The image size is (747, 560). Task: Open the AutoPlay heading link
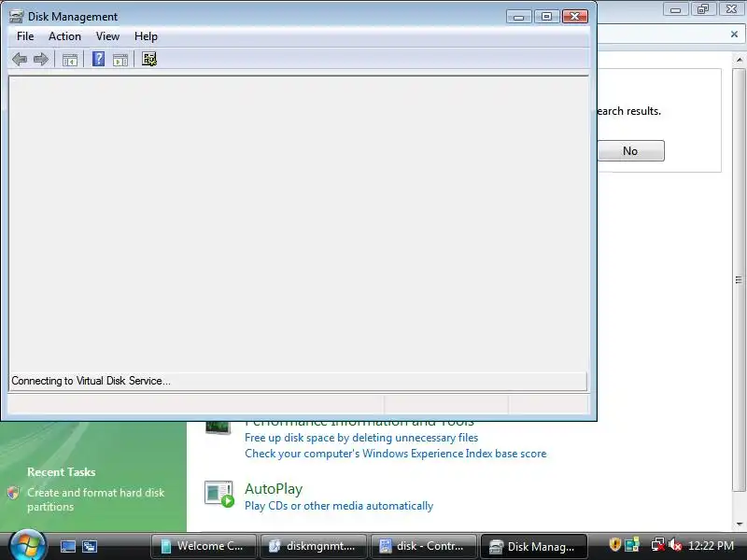point(274,489)
